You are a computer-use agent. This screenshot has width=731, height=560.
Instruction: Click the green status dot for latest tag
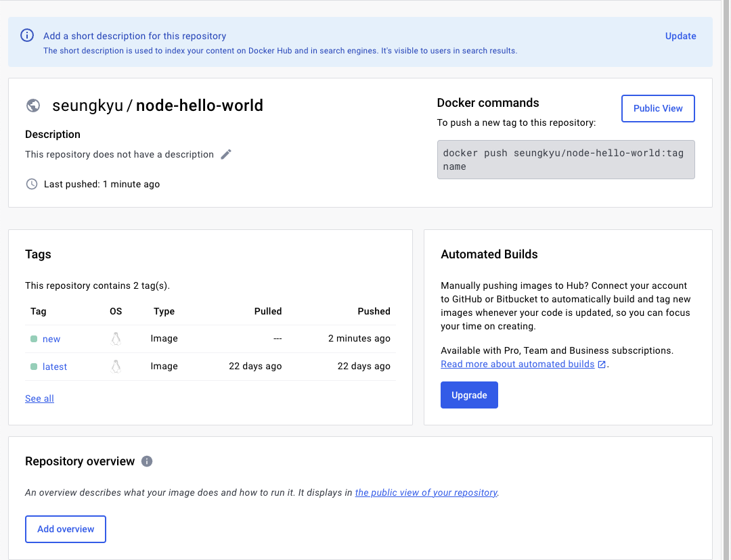point(34,367)
